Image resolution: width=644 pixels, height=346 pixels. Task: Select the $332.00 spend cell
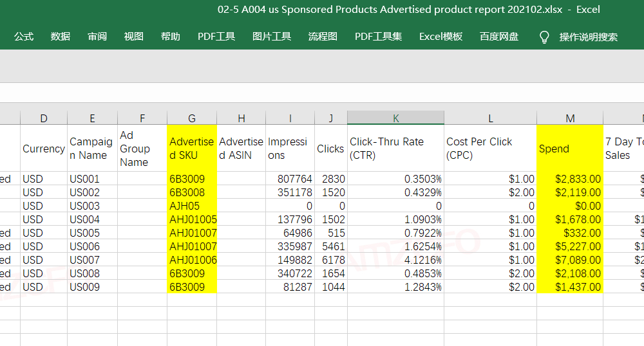click(x=570, y=233)
